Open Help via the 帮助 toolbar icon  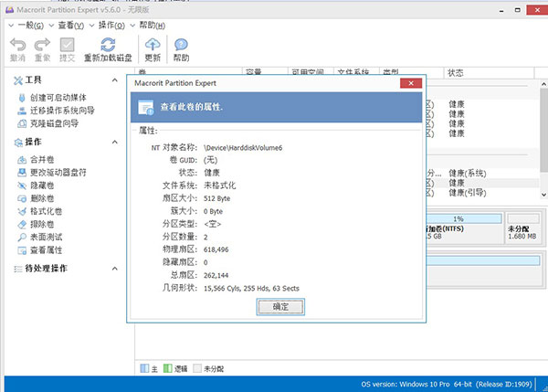[x=181, y=45]
